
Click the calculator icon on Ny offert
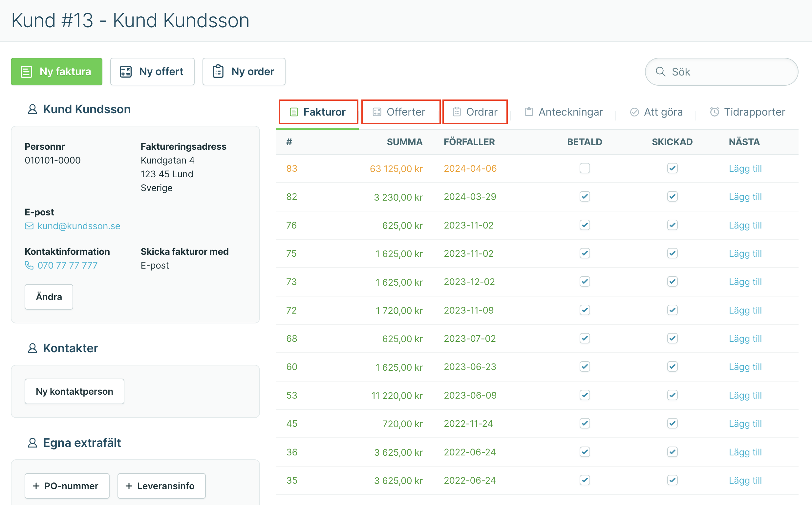point(126,72)
